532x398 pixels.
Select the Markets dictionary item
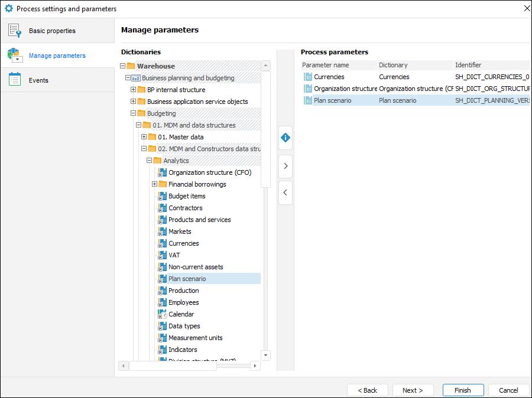pos(180,231)
